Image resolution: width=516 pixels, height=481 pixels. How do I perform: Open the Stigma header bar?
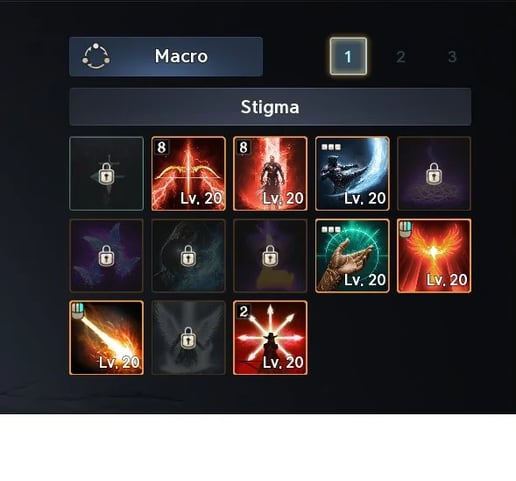point(270,107)
